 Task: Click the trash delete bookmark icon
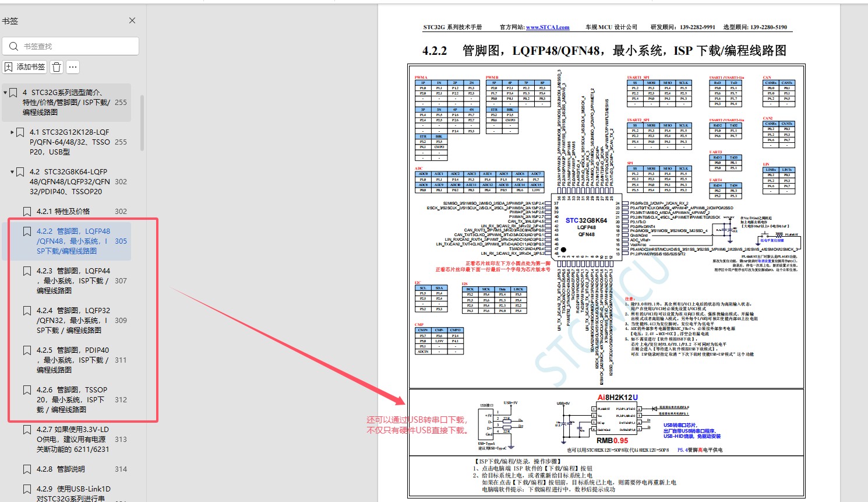pyautogui.click(x=57, y=67)
